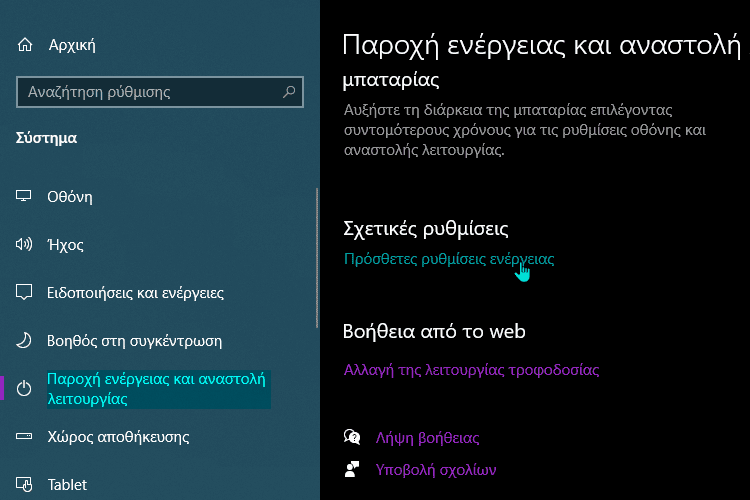Select the Ειδοποιήσεις και ενέργειες sidebar label
The image size is (750, 500).
pos(135,293)
